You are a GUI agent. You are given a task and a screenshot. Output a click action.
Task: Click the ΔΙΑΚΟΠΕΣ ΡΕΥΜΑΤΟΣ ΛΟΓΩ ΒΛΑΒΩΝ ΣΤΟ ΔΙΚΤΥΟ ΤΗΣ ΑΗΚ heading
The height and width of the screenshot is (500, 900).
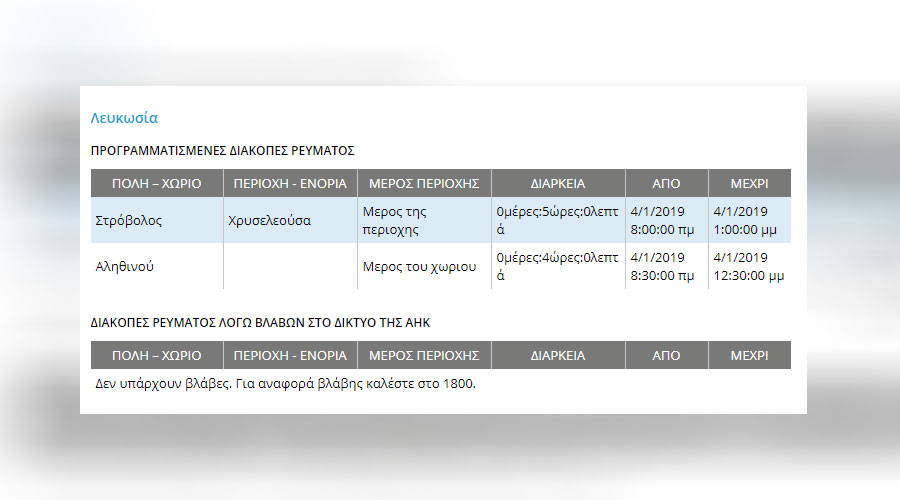pyautogui.click(x=260, y=323)
